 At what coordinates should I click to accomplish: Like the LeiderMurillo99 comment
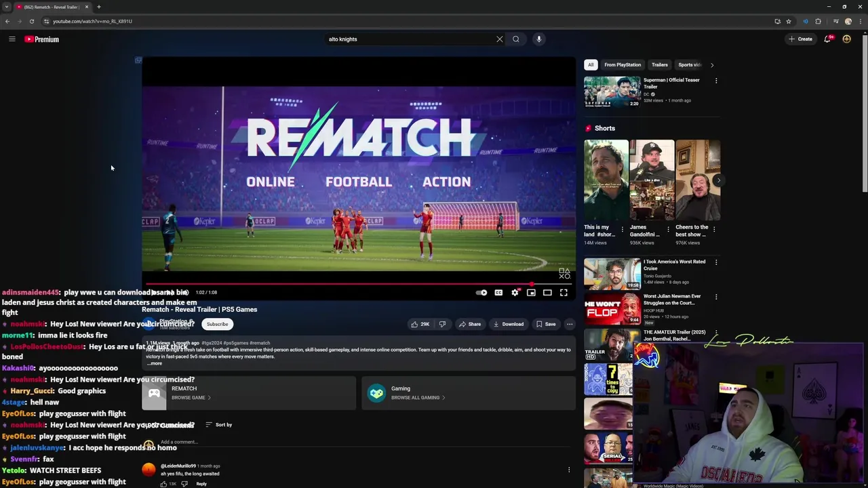(x=163, y=484)
